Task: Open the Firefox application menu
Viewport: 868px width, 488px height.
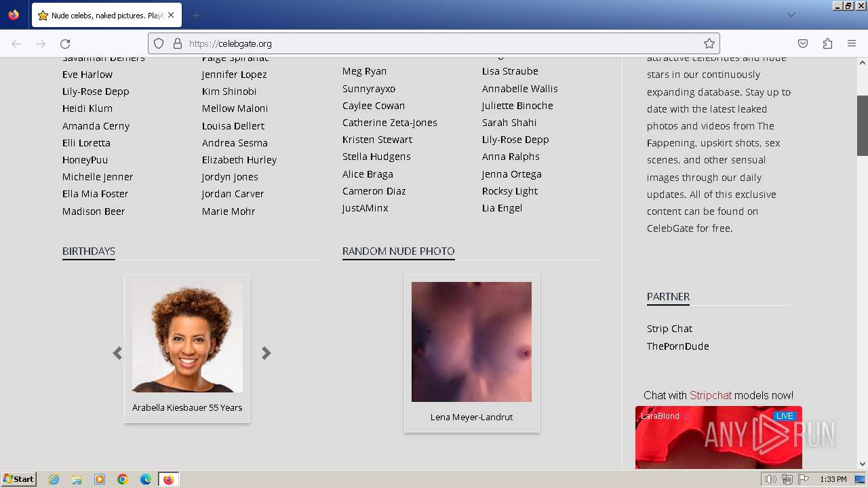Action: point(852,43)
